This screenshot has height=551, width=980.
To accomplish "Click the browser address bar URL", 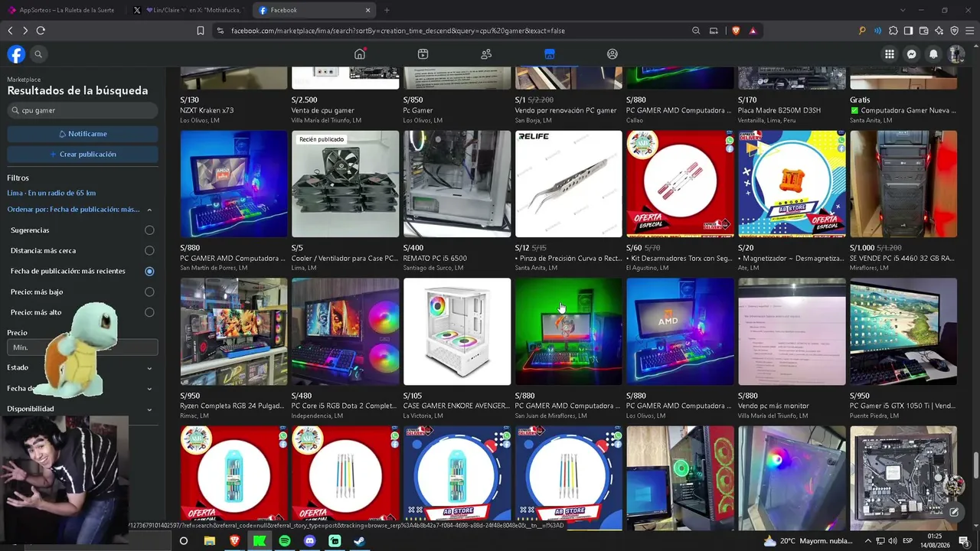I will tap(398, 31).
